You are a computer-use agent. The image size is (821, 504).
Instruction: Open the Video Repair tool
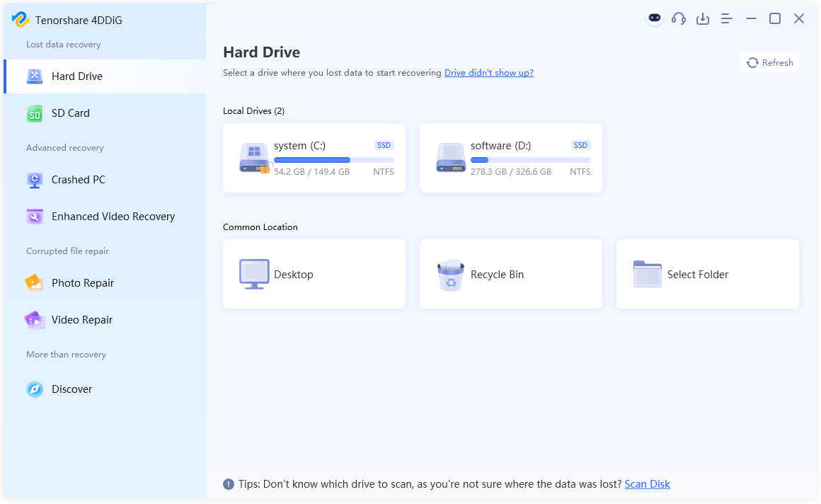point(81,319)
